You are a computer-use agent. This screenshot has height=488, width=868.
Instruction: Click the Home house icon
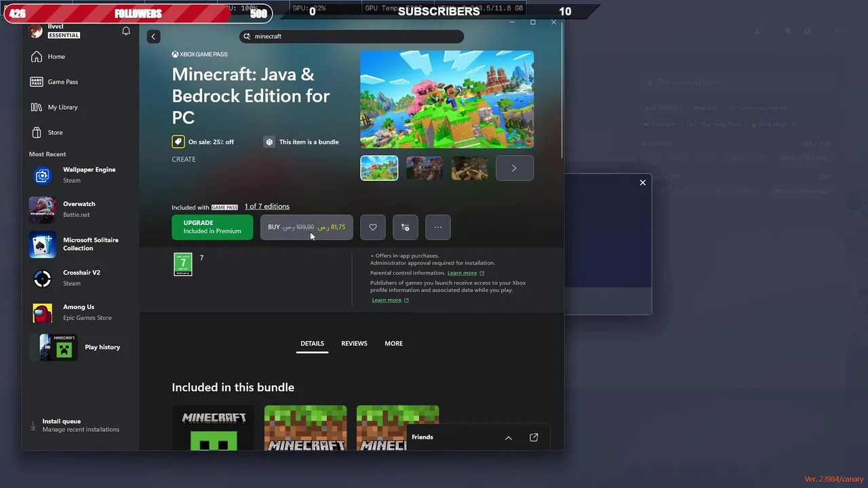[x=37, y=57]
